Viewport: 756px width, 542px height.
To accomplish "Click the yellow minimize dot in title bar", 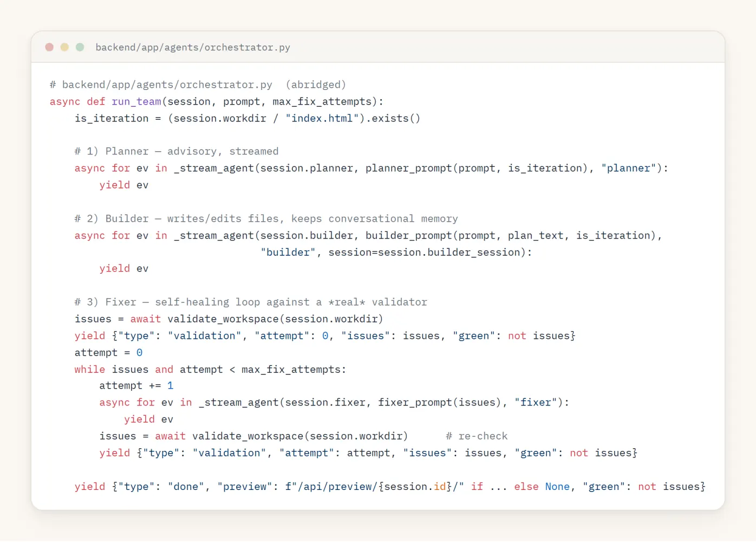I will click(64, 47).
